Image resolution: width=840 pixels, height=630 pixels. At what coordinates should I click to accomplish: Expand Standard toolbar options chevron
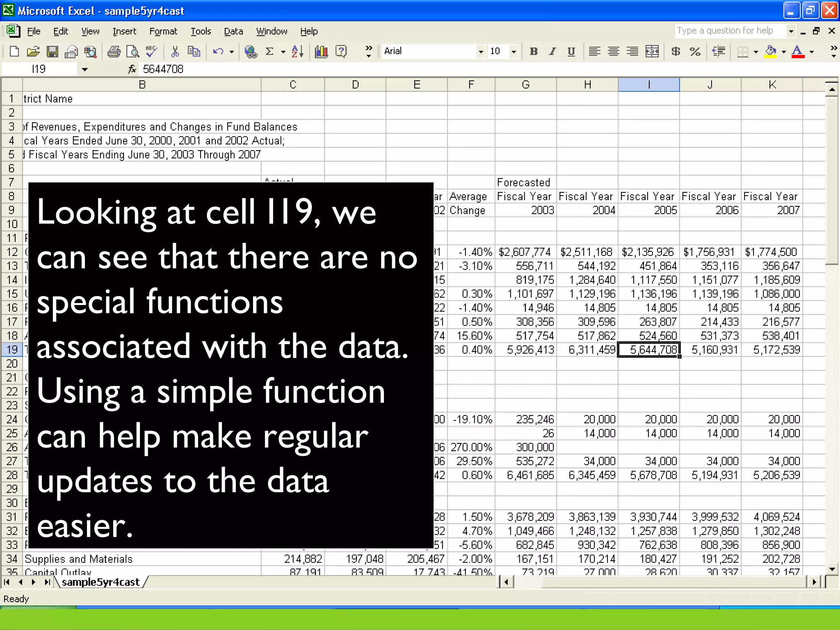368,51
